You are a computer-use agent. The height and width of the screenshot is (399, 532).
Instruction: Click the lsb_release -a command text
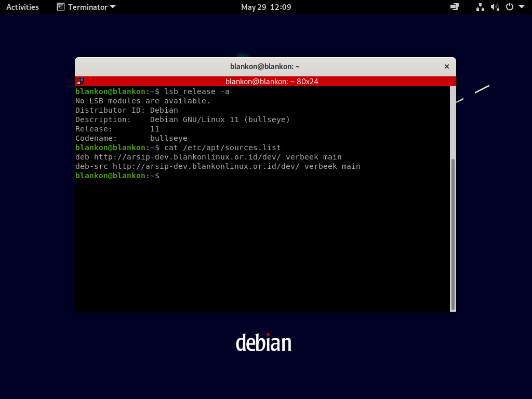point(197,91)
